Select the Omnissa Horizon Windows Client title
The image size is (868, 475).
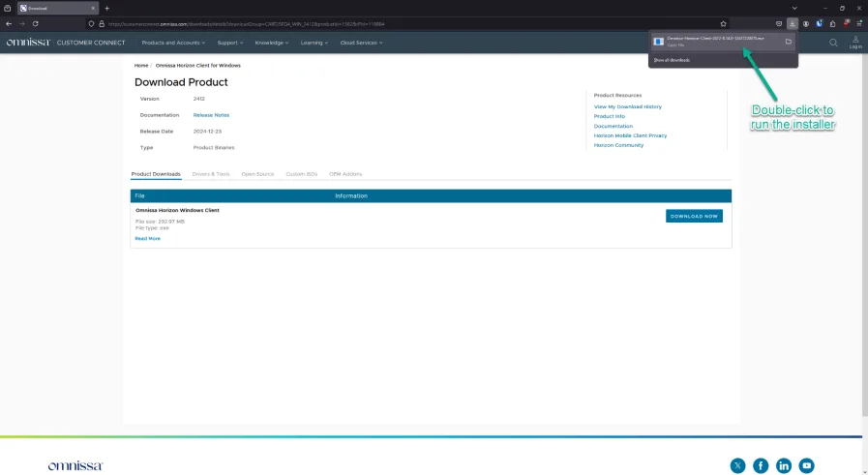click(x=177, y=210)
